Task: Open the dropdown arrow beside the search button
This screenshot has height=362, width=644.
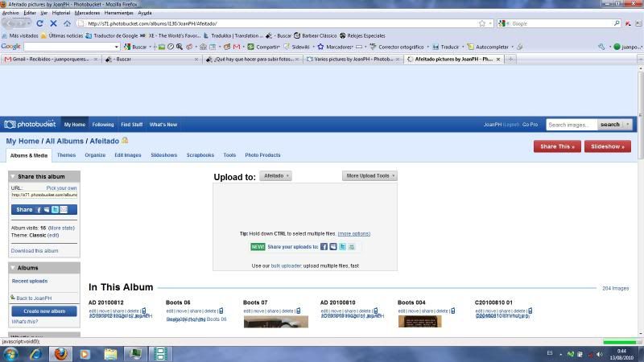Action: [628, 125]
